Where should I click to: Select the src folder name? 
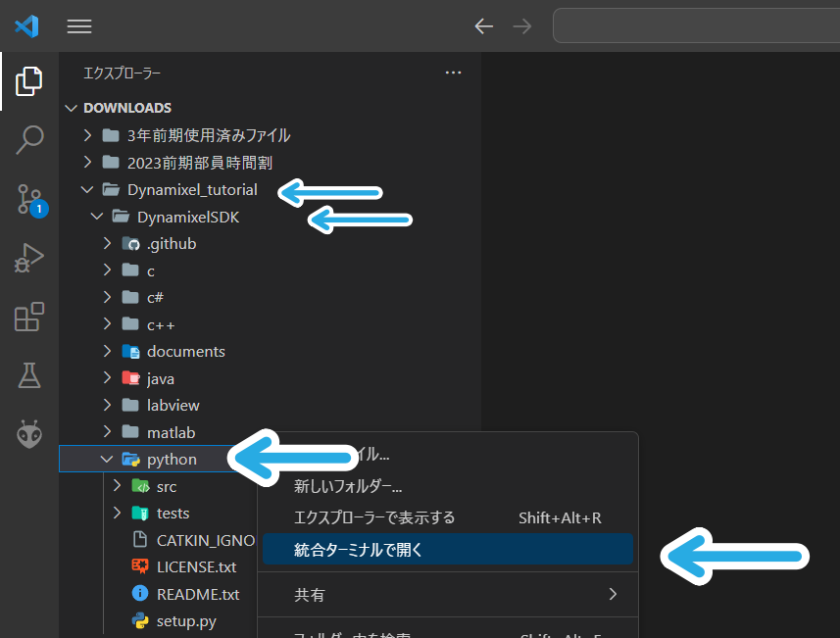(x=166, y=486)
